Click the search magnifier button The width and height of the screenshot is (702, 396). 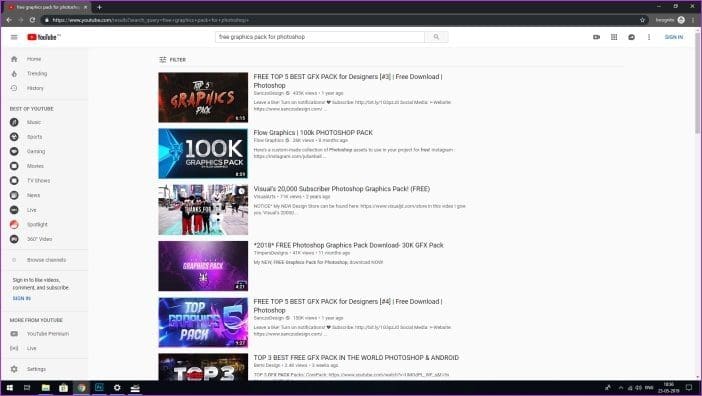[436, 37]
